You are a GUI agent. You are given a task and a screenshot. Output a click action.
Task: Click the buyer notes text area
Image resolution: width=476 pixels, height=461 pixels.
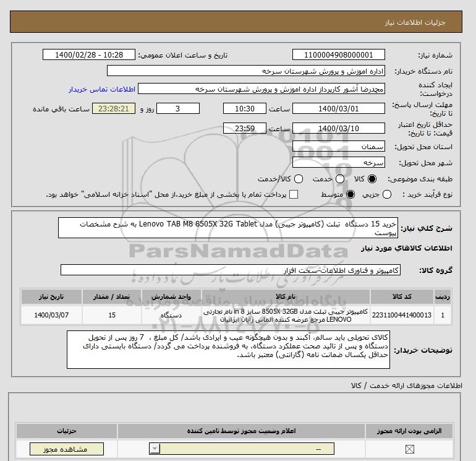[x=228, y=350]
